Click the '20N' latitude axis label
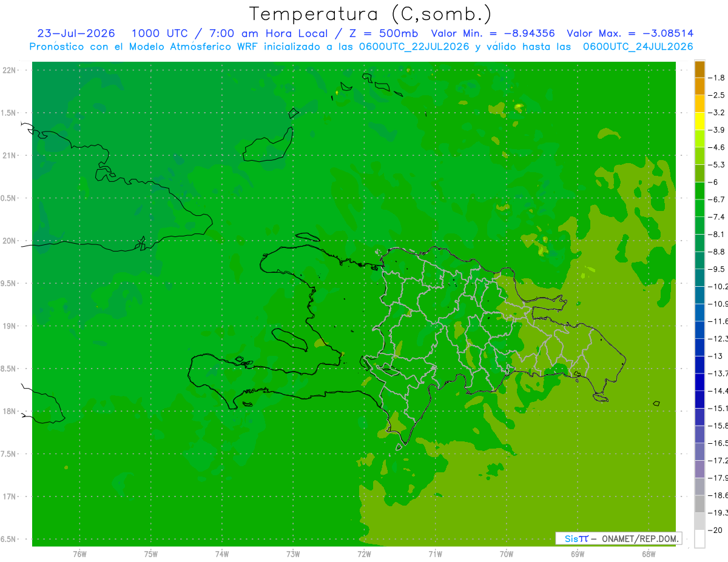 click(x=9, y=241)
